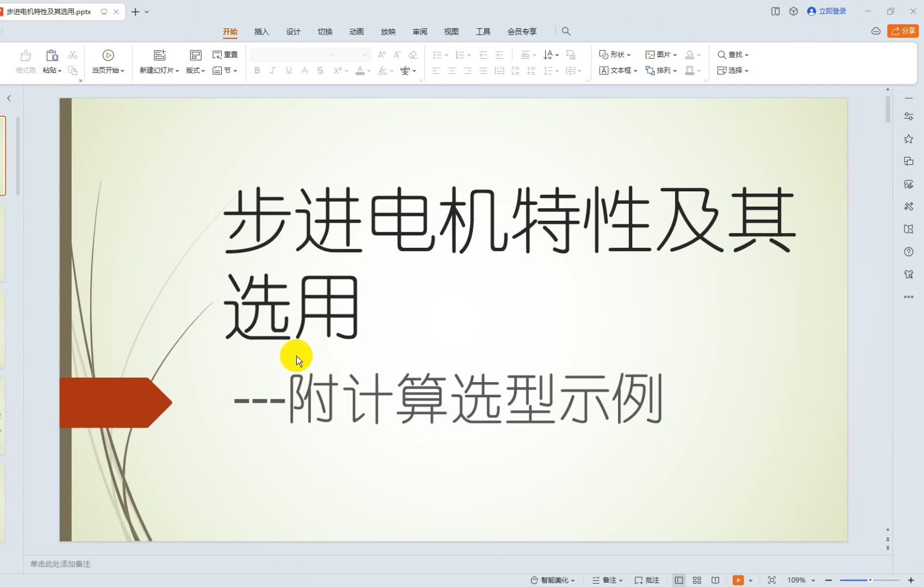Collapse the slide thumbnail panel chevron
Image resolution: width=924 pixels, height=587 pixels.
click(9, 98)
